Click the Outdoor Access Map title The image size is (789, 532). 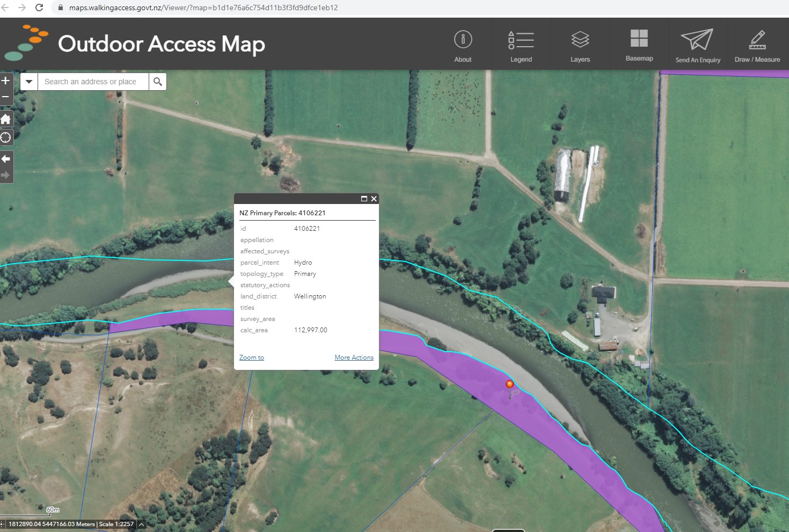tap(162, 44)
